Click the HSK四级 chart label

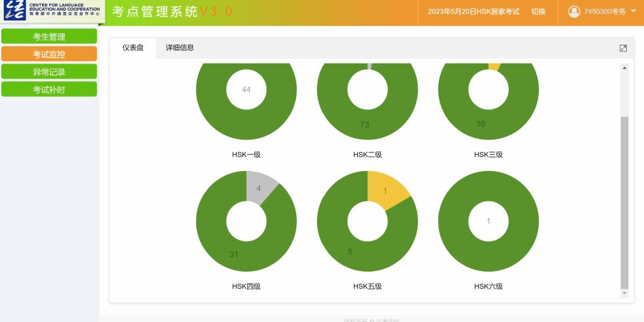click(246, 287)
